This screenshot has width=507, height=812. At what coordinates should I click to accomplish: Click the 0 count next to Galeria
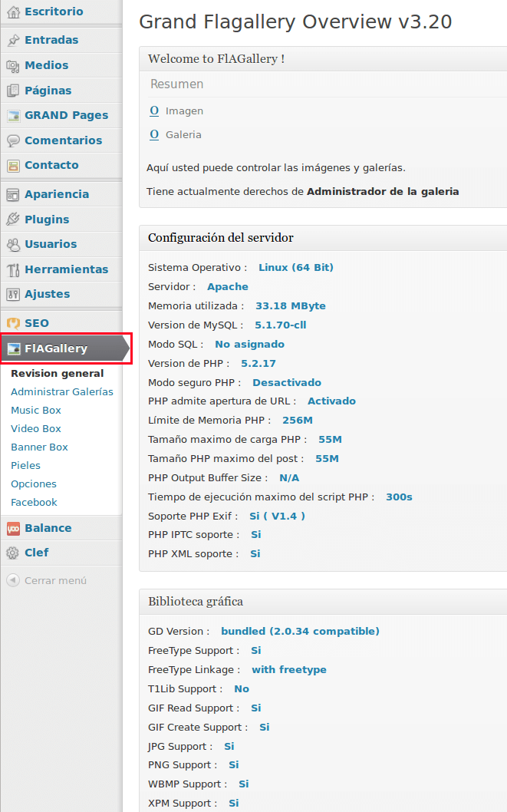pyautogui.click(x=154, y=134)
